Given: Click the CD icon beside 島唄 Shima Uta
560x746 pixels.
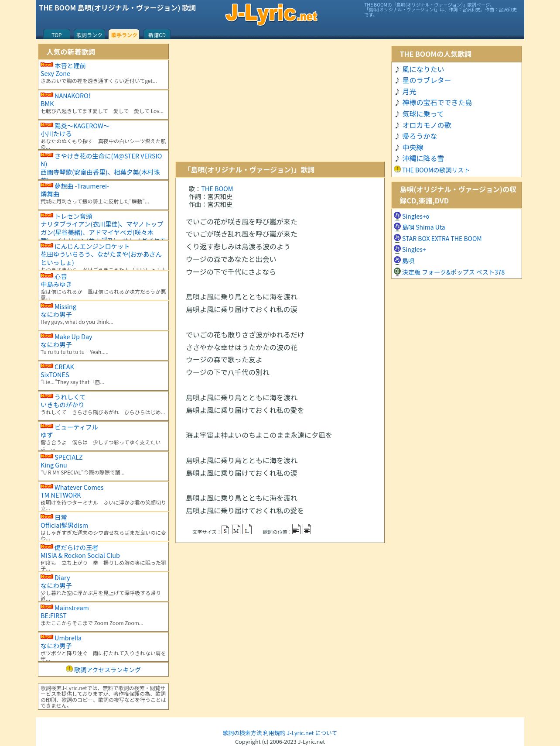Looking at the screenshot, I should [397, 227].
